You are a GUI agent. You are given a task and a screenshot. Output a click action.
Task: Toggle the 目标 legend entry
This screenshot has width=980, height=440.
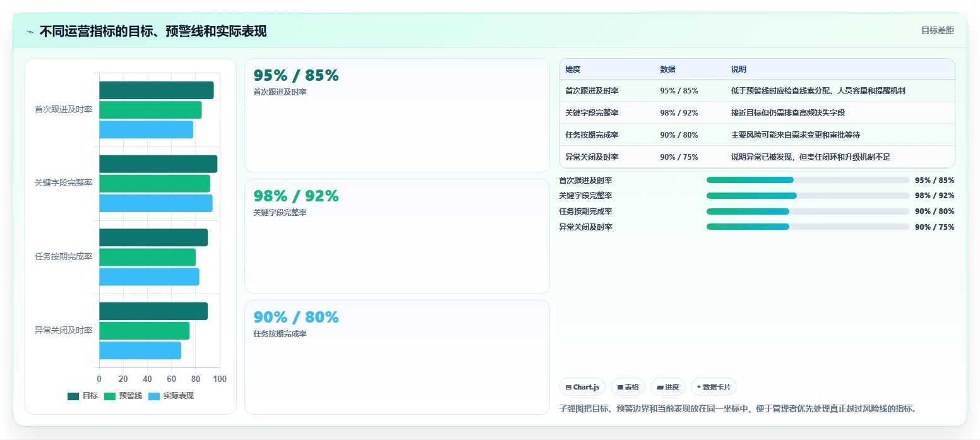pyautogui.click(x=83, y=396)
